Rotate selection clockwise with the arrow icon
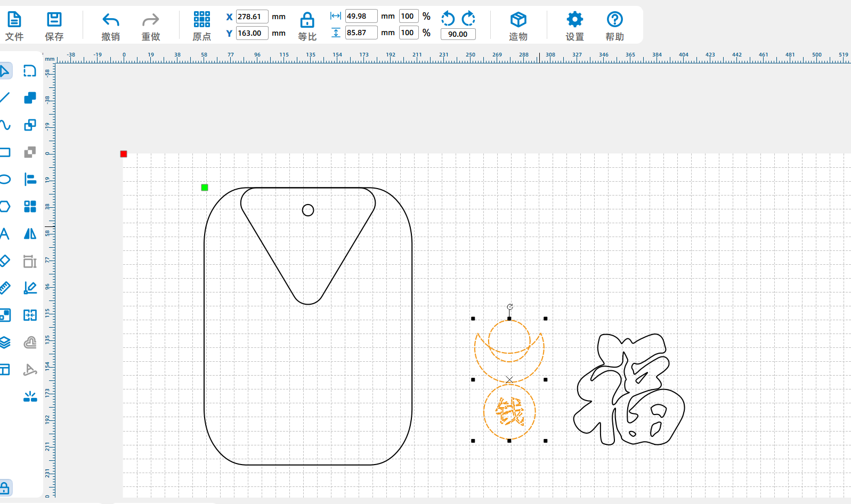 [x=468, y=19]
